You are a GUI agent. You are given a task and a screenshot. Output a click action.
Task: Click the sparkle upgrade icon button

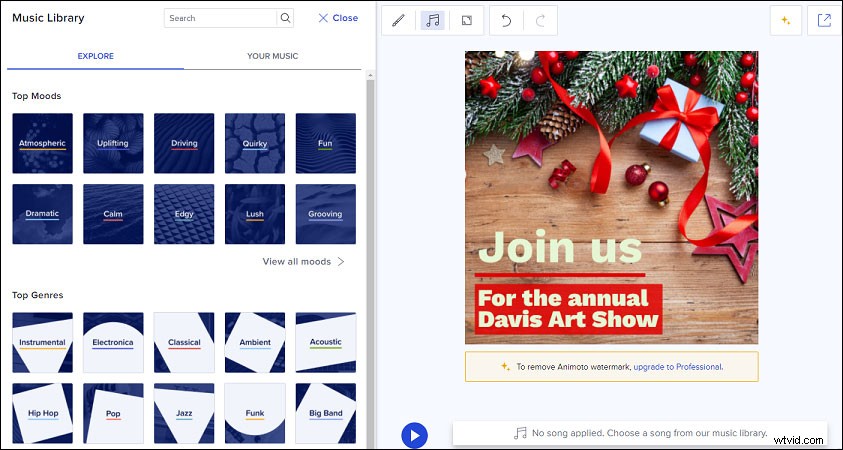click(x=785, y=20)
